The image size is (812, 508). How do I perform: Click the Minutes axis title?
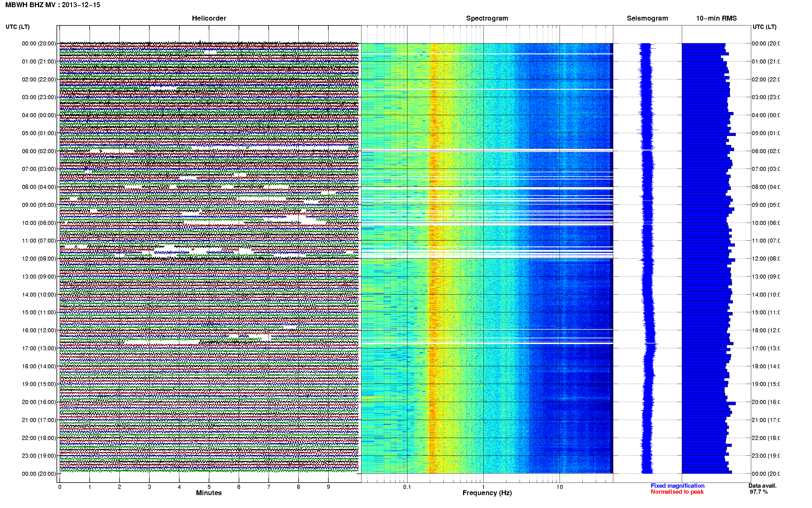pyautogui.click(x=209, y=493)
